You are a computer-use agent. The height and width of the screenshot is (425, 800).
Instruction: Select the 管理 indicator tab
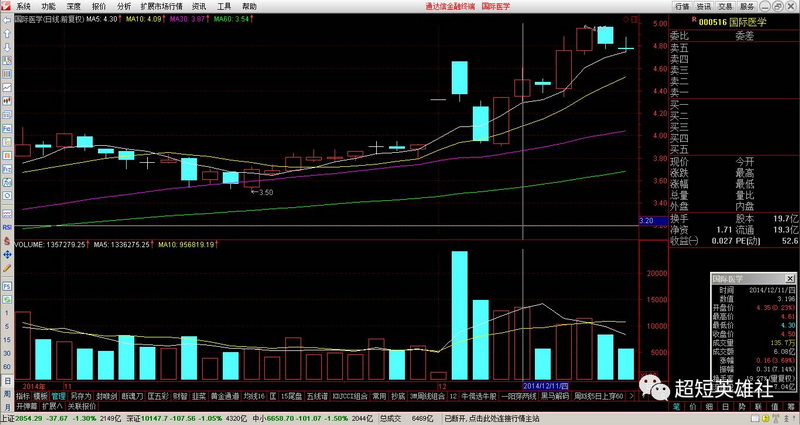pyautogui.click(x=58, y=396)
